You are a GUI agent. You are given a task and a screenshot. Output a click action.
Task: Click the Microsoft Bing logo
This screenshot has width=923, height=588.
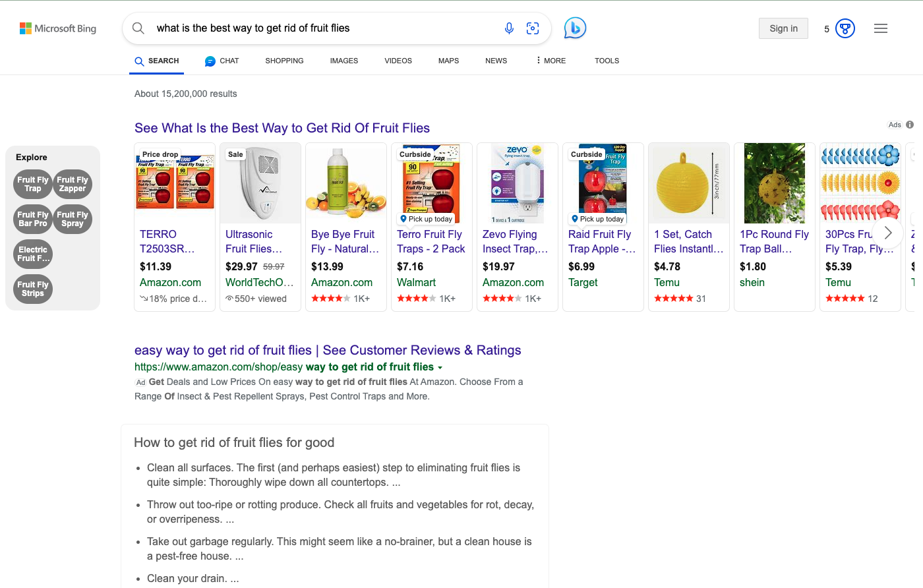click(x=58, y=28)
